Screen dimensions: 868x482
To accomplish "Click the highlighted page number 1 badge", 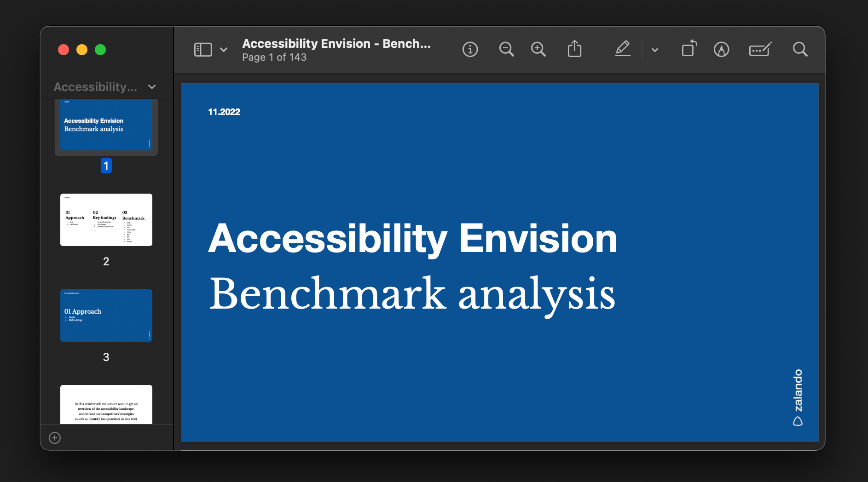I will point(106,166).
